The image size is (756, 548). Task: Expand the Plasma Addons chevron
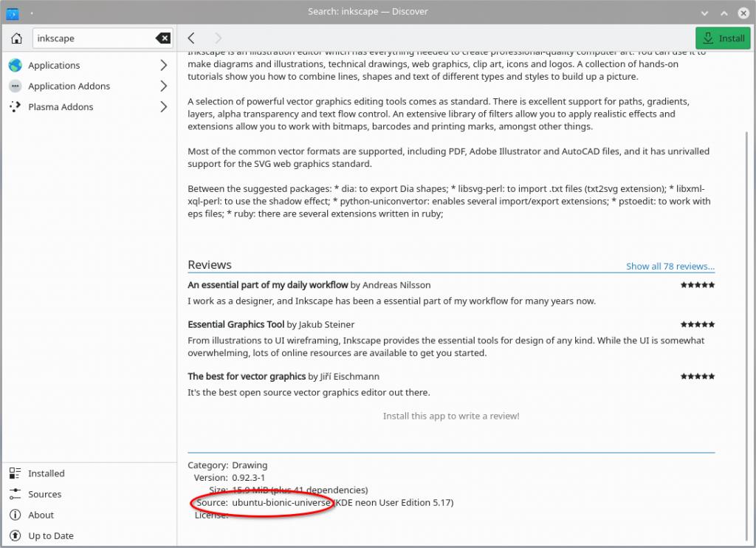coord(163,106)
